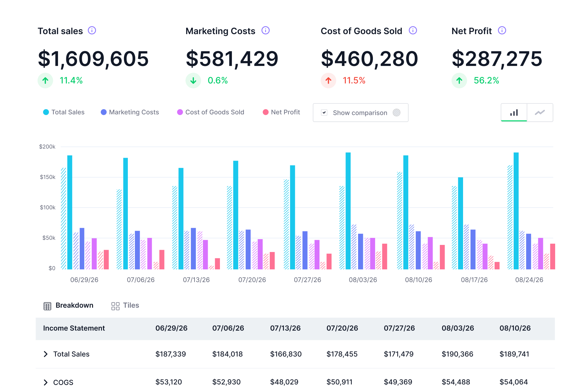Open the Cost of Goods Sold info icon

pyautogui.click(x=413, y=31)
